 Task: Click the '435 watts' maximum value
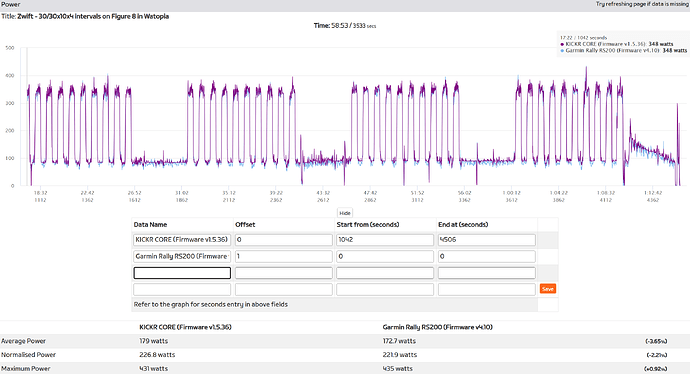pos(398,368)
